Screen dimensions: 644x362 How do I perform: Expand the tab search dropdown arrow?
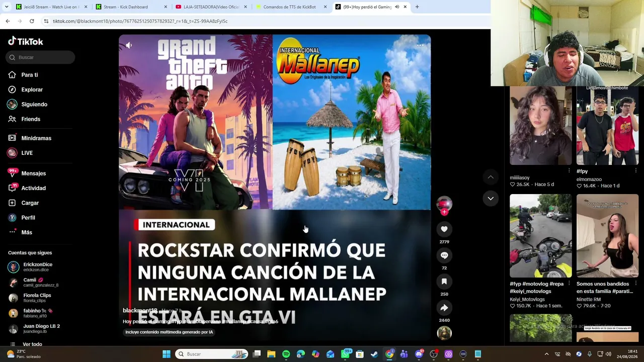click(x=6, y=7)
